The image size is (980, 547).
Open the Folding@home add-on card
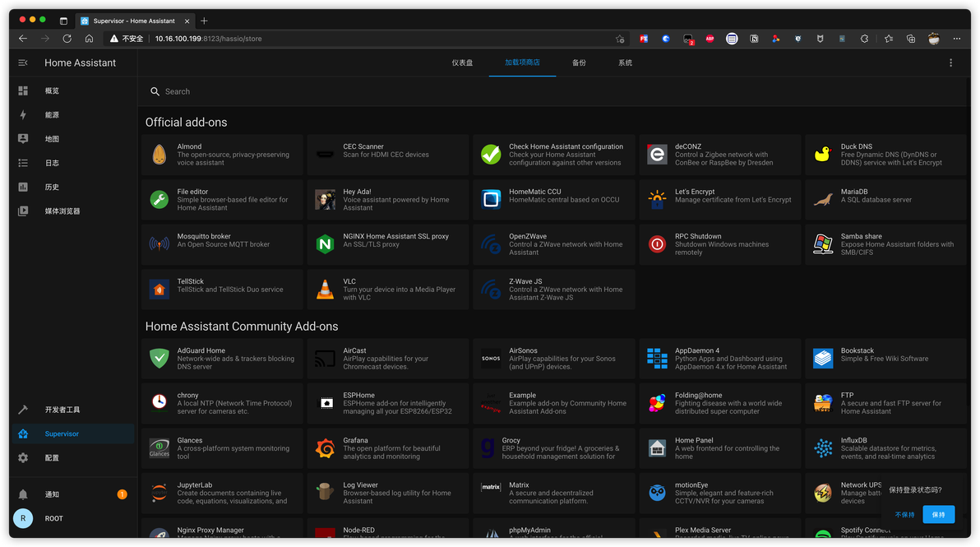(x=720, y=403)
